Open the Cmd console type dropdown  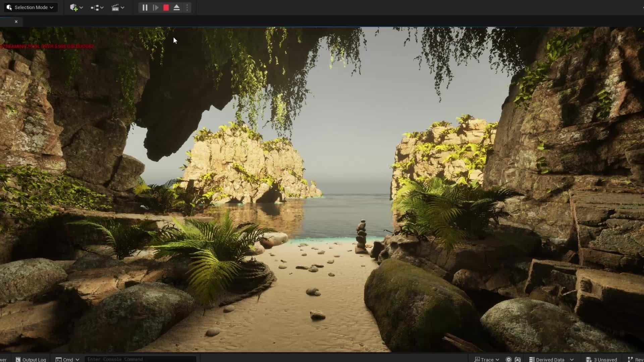point(67,359)
